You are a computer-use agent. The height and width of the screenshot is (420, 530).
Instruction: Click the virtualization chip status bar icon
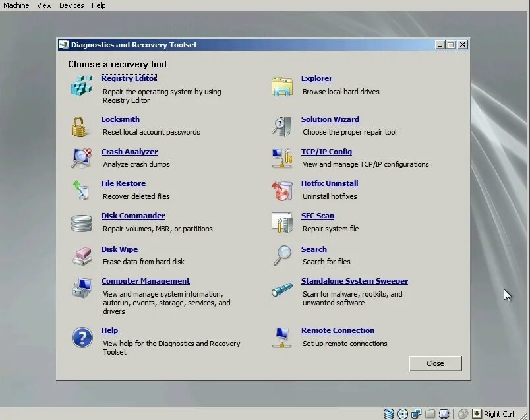point(444,413)
